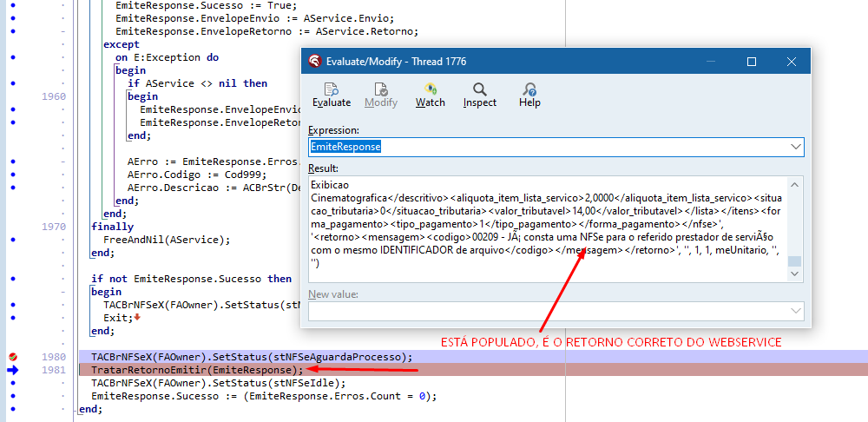Image resolution: width=868 pixels, height=422 pixels.
Task: Click scroll down arrow in Result box
Action: pyautogui.click(x=794, y=274)
